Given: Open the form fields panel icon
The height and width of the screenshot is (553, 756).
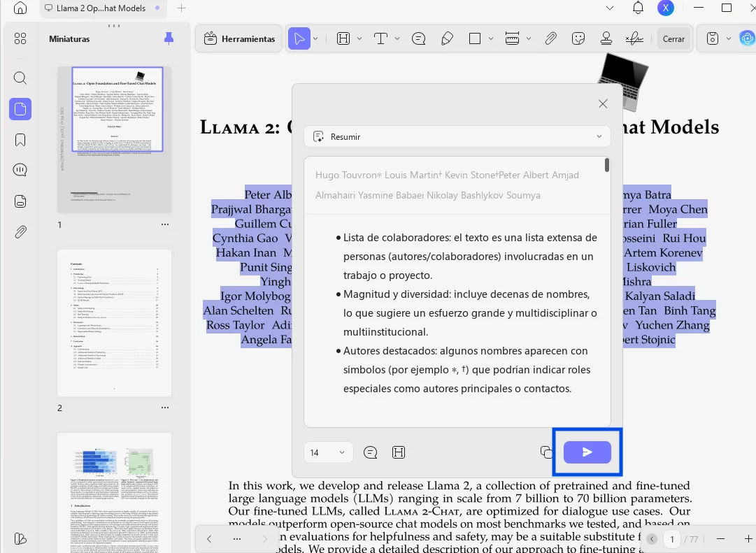Looking at the screenshot, I should click(20, 201).
